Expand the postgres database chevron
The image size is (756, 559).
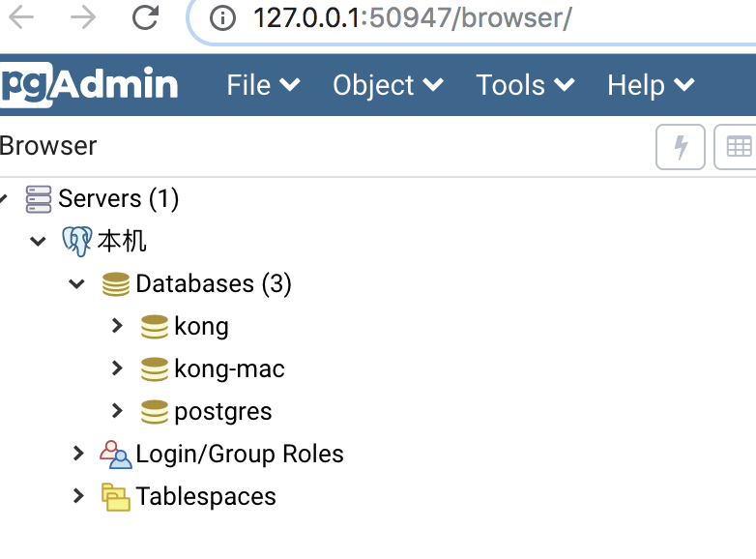pos(117,411)
